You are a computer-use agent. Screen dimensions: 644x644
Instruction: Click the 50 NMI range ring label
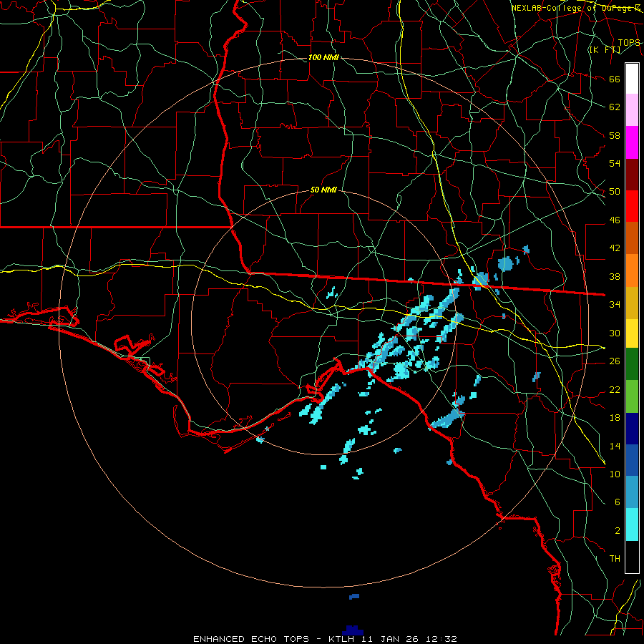[x=323, y=190]
